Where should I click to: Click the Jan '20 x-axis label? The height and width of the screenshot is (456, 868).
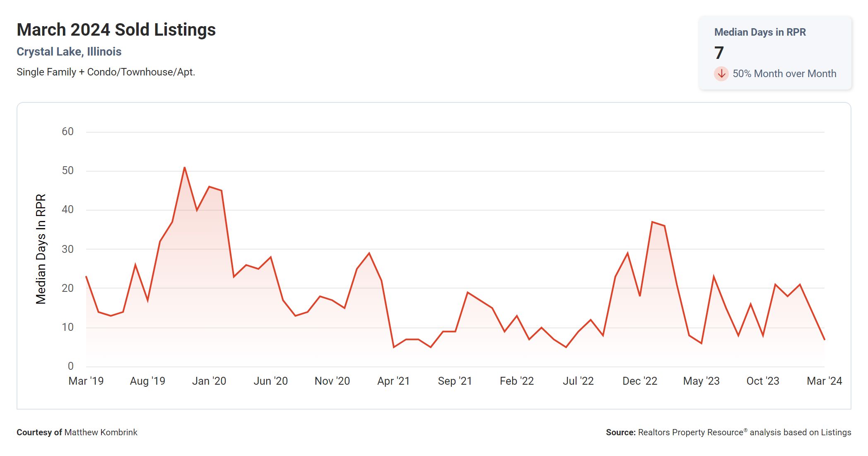[x=209, y=381]
